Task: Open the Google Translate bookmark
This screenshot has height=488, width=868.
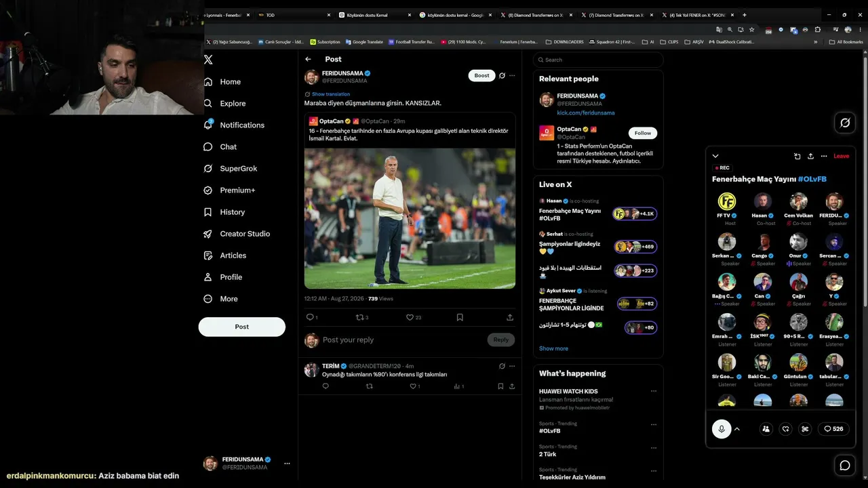Action: 364,42
